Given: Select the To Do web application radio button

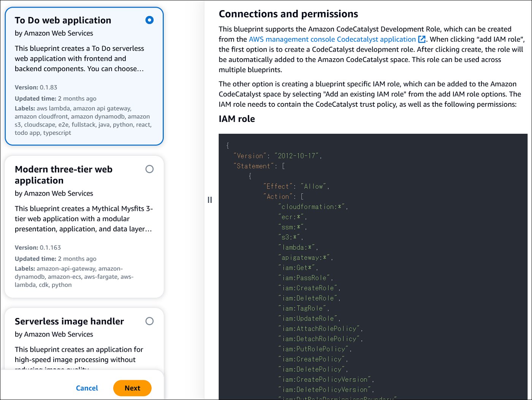Looking at the screenshot, I should (149, 20).
